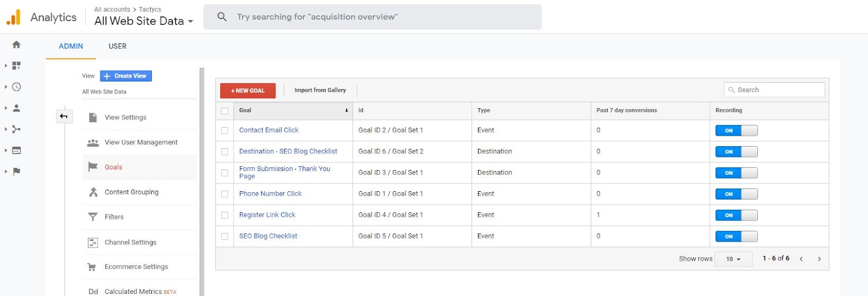The width and height of the screenshot is (868, 296).
Task: Open All Web Site Data view selector
Action: pyautogui.click(x=143, y=21)
